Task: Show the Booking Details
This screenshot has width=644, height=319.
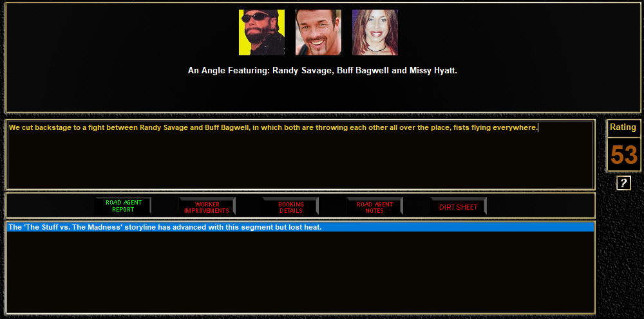Action: 290,207
